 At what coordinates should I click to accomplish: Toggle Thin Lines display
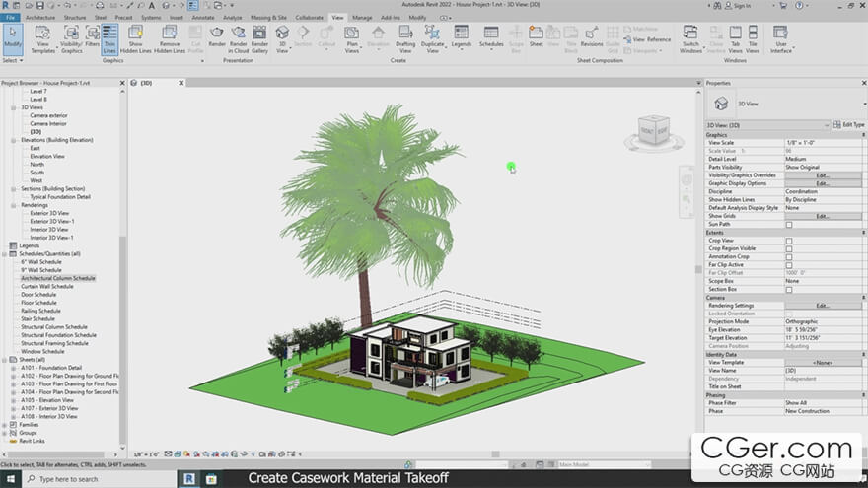pyautogui.click(x=109, y=38)
